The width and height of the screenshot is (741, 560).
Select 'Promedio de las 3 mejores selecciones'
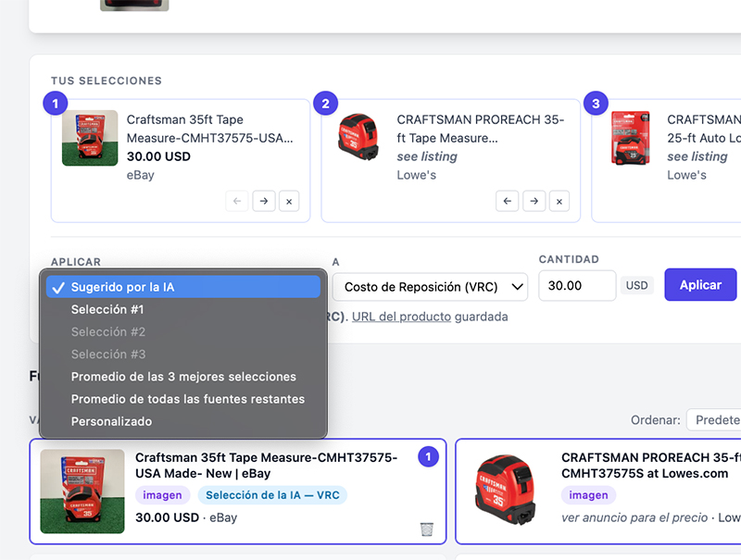point(183,377)
